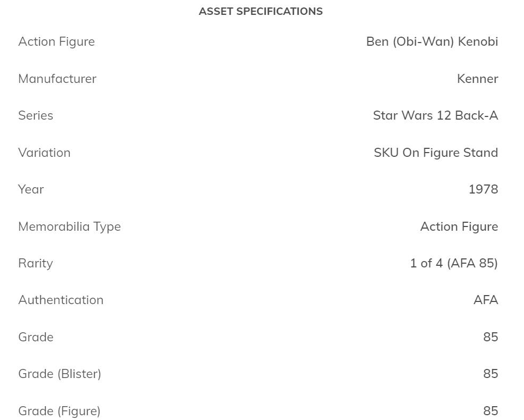524x420 pixels.
Task: Click the Series label
Action: 36,115
